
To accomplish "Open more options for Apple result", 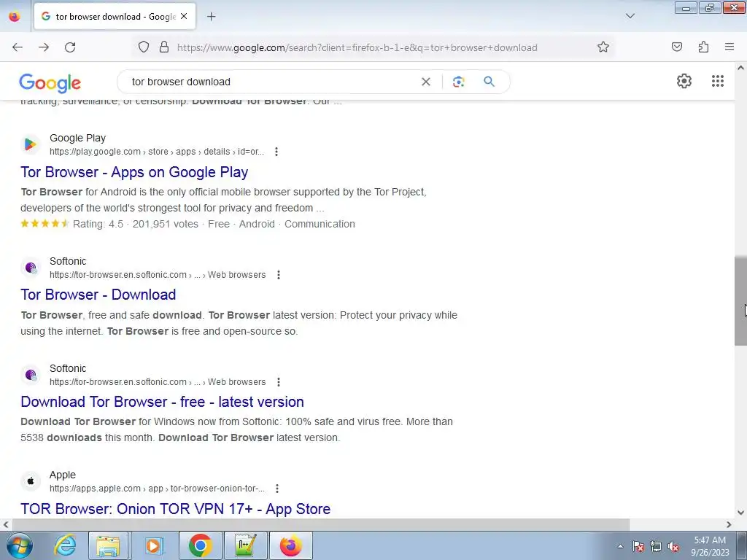I will (277, 489).
